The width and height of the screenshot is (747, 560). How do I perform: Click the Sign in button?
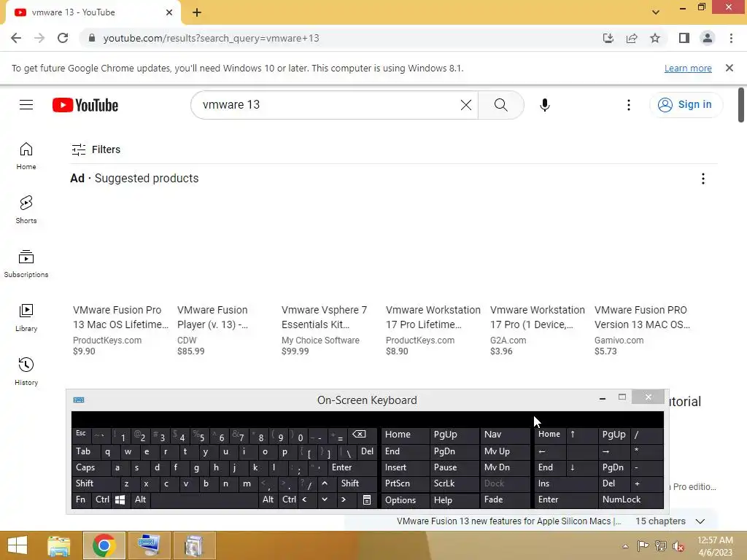(686, 105)
